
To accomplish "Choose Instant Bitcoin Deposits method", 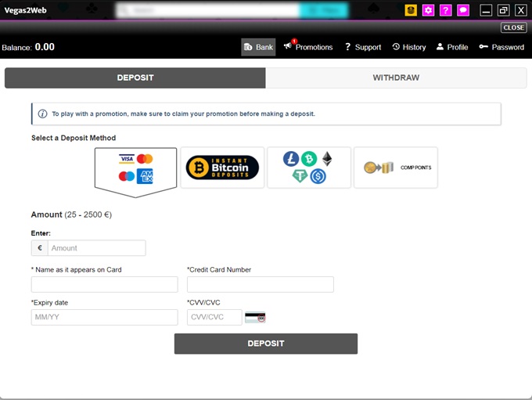I will click(x=222, y=168).
